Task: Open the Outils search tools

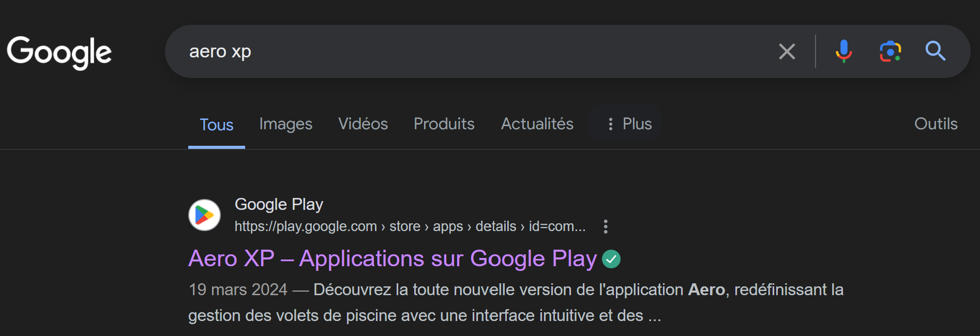Action: tap(936, 124)
